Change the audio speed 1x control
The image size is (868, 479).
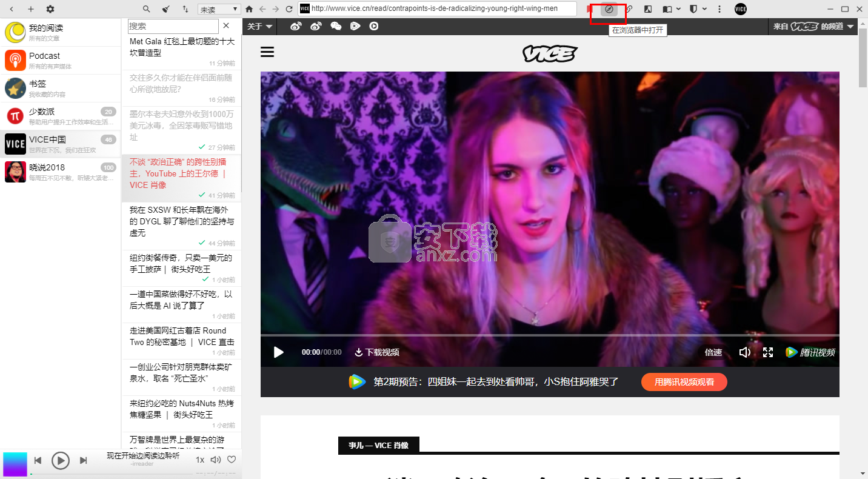click(x=200, y=460)
